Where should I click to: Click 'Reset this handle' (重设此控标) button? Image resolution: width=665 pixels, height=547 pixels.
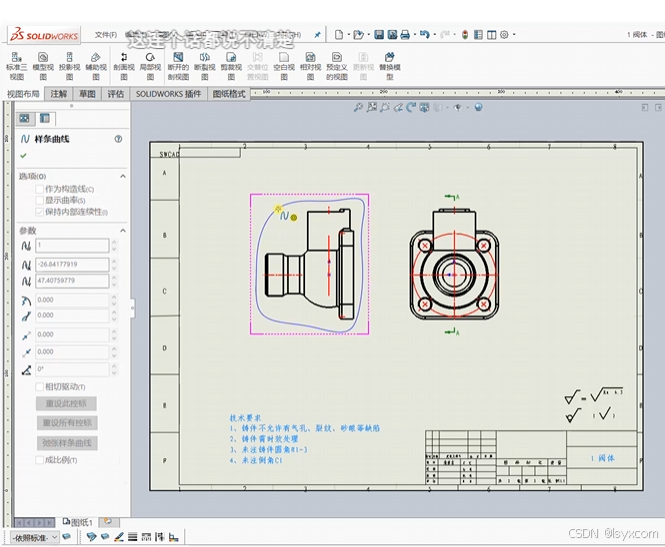(66, 403)
